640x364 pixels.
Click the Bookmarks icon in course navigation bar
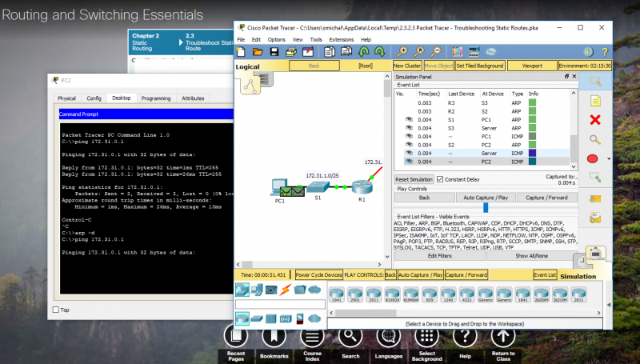click(x=274, y=337)
